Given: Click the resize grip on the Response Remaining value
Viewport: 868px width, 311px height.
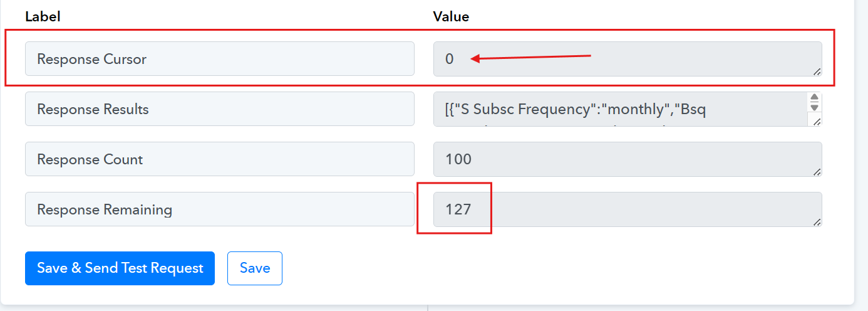Looking at the screenshot, I should point(817,222).
